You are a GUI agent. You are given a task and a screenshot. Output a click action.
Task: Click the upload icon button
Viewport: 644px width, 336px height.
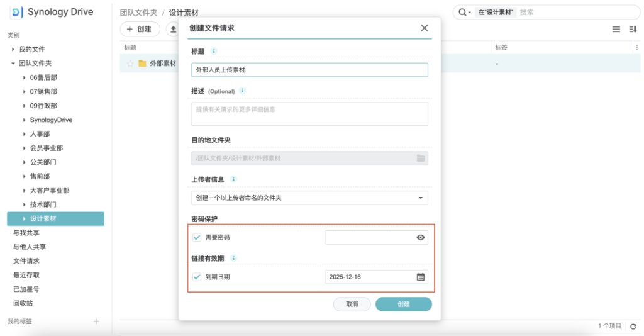pyautogui.click(x=174, y=29)
